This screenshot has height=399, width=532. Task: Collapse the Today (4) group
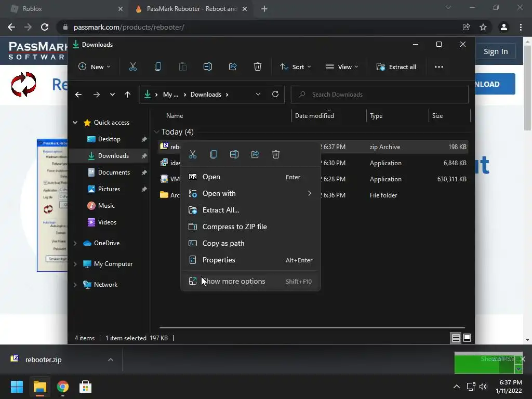(156, 131)
